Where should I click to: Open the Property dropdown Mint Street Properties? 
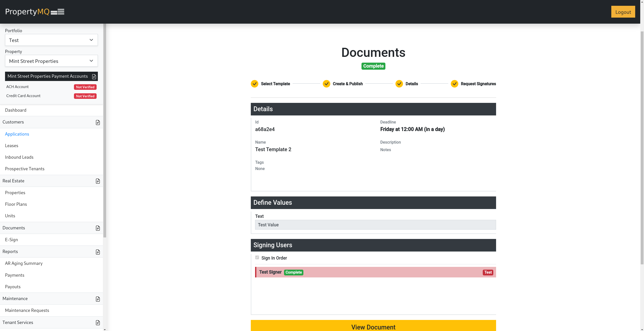tap(51, 61)
